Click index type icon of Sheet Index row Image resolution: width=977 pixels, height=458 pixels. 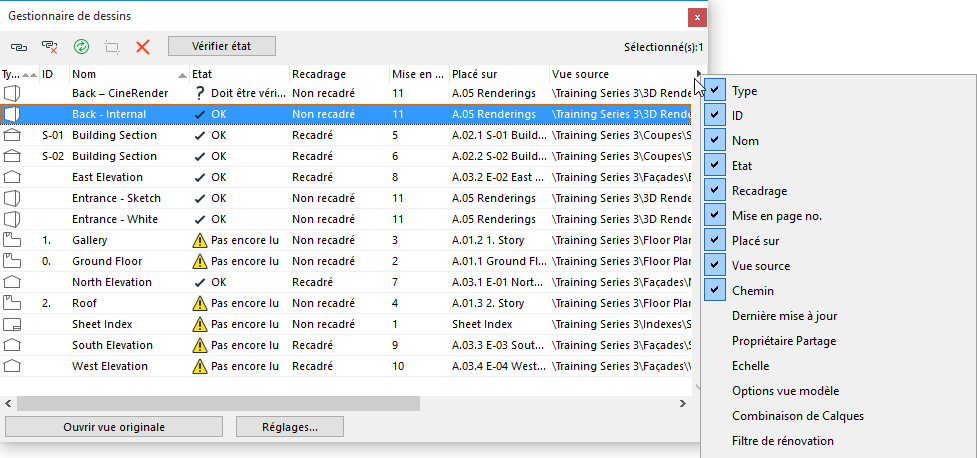pos(12,325)
